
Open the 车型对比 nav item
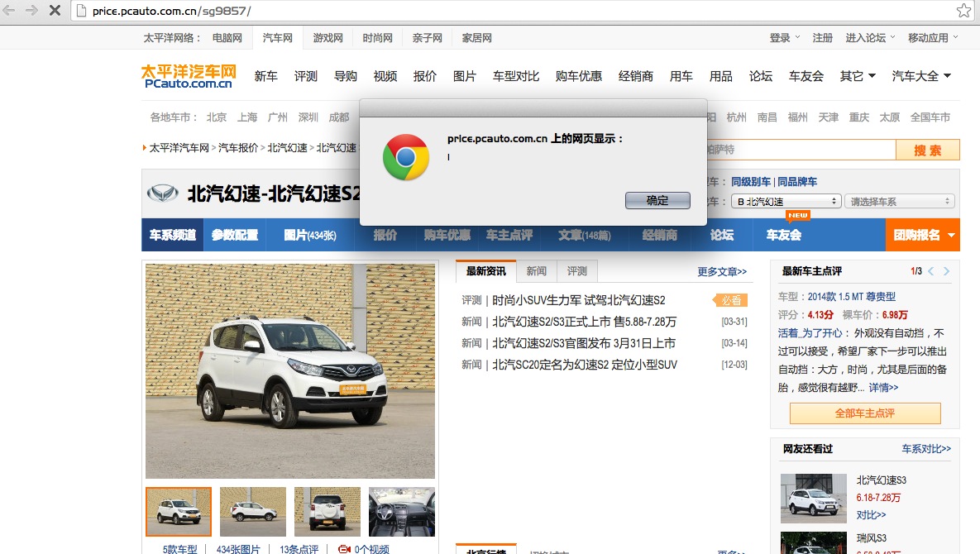[x=515, y=76]
